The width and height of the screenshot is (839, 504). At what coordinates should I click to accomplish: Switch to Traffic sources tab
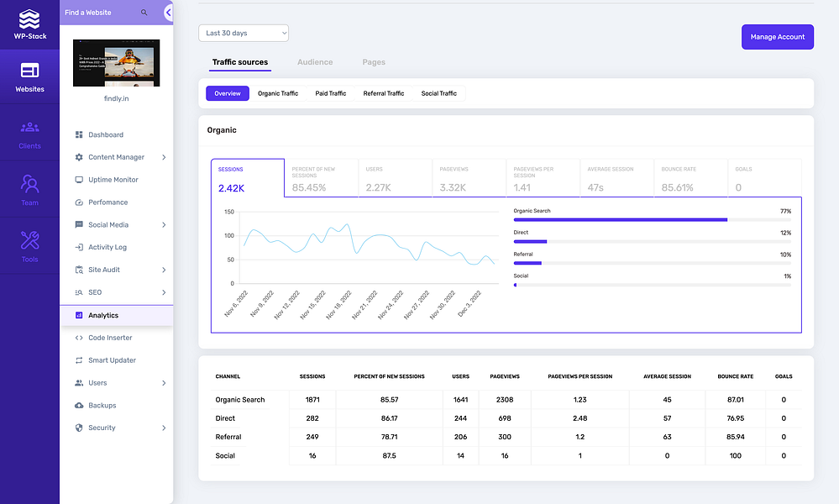point(239,62)
